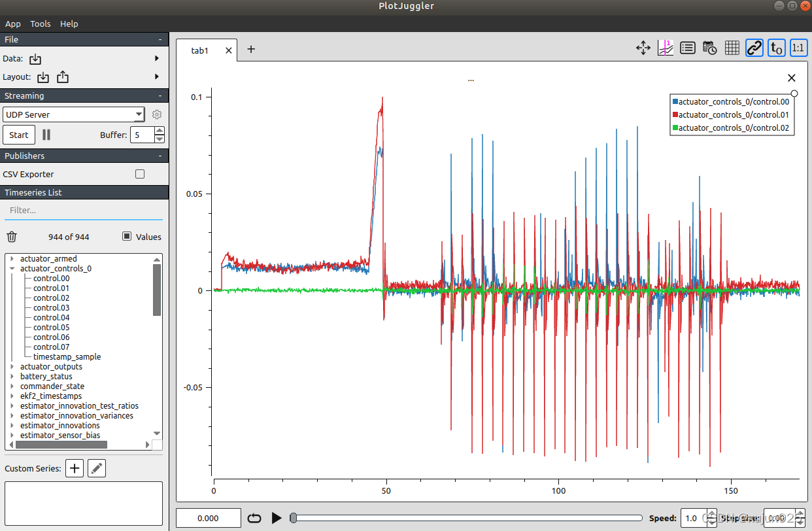Expand the actuator_armed tree node
The height and width of the screenshot is (531, 812).
coord(12,259)
